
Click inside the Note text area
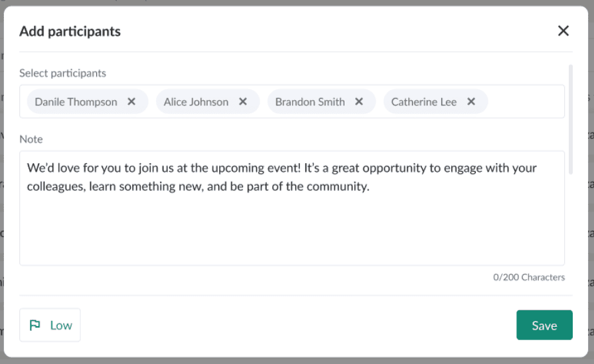click(292, 225)
